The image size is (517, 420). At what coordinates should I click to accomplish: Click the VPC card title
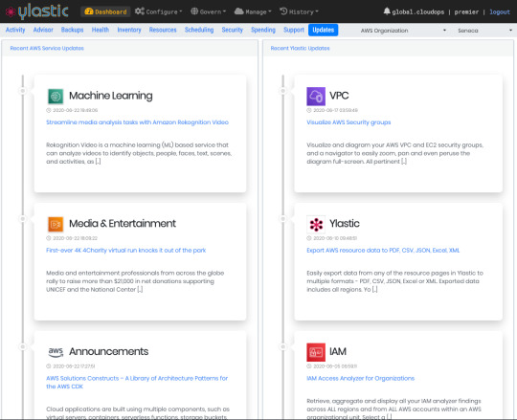(x=339, y=96)
